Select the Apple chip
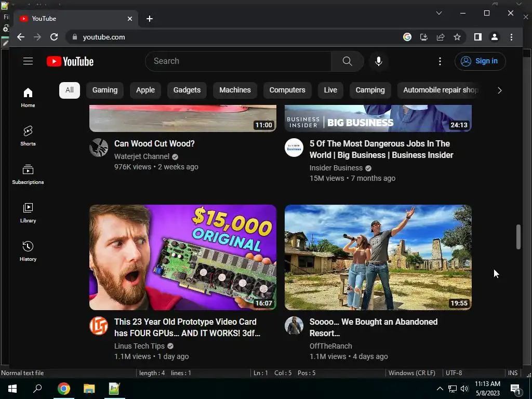Image resolution: width=532 pixels, height=399 pixels. pyautogui.click(x=145, y=90)
